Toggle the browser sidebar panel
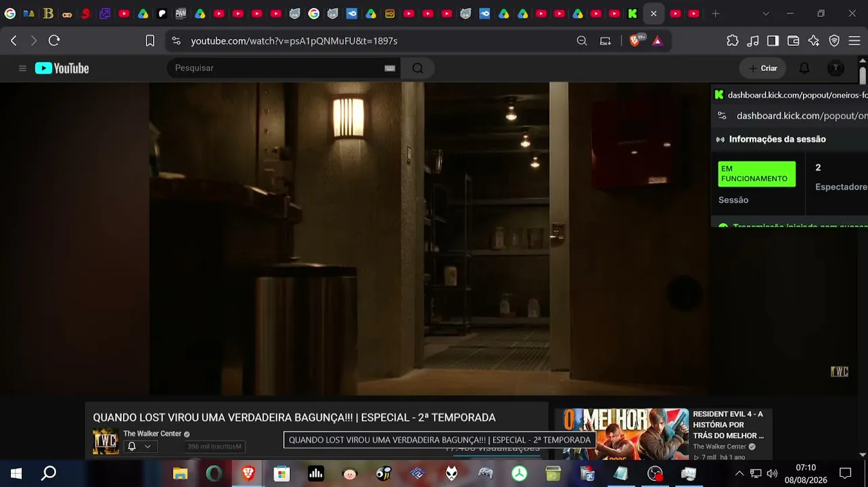Viewport: 868px width, 487px height. [773, 41]
